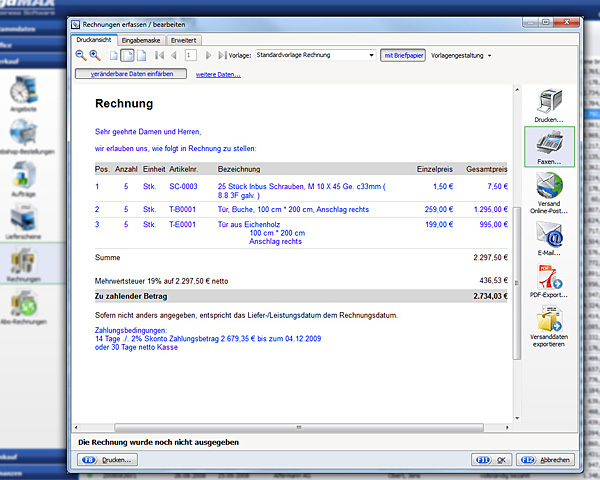Click the horizontal scrollbar thumb
The height and width of the screenshot is (480, 600).
pos(299,427)
